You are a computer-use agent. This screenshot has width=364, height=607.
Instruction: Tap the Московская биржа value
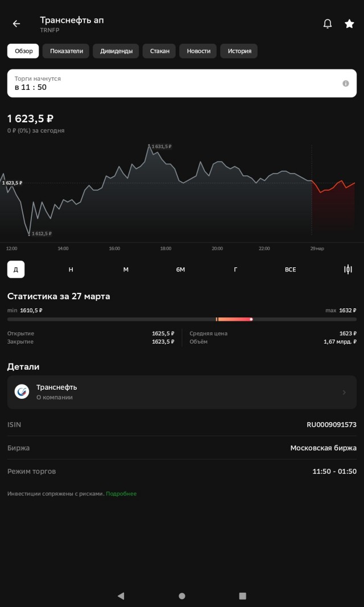(324, 448)
